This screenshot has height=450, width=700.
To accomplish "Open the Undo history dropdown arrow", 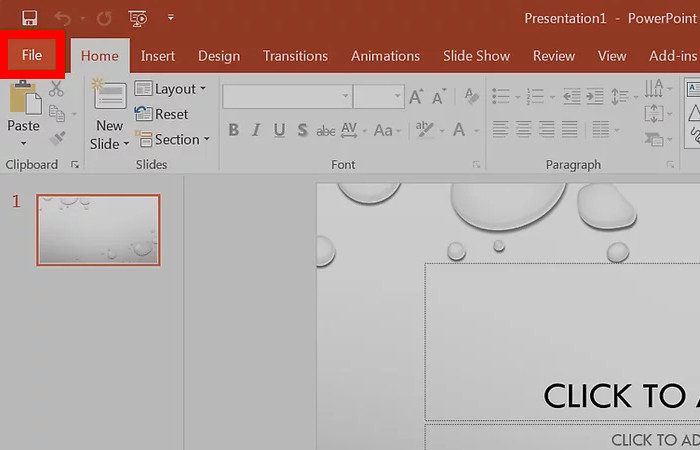I will (83, 18).
